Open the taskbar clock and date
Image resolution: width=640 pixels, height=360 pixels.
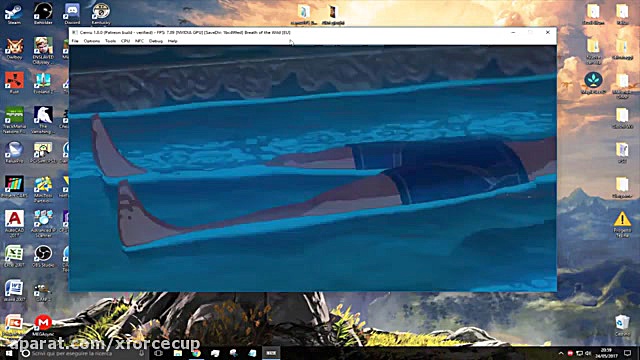point(606,353)
